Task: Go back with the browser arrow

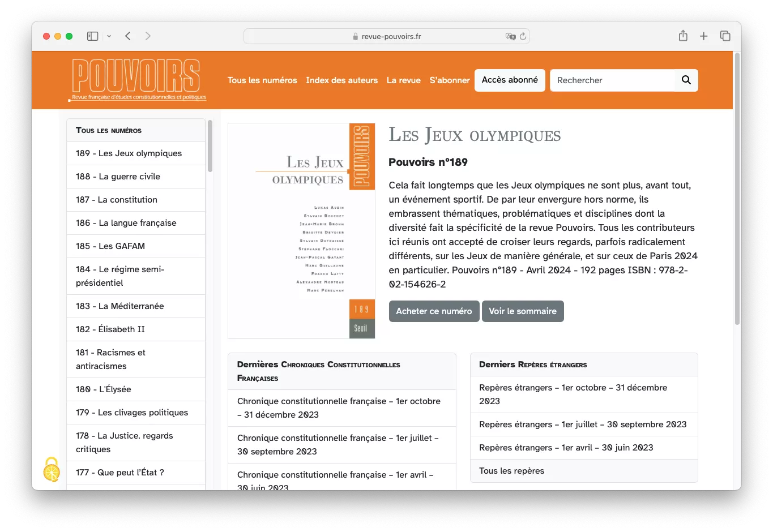Action: tap(128, 36)
